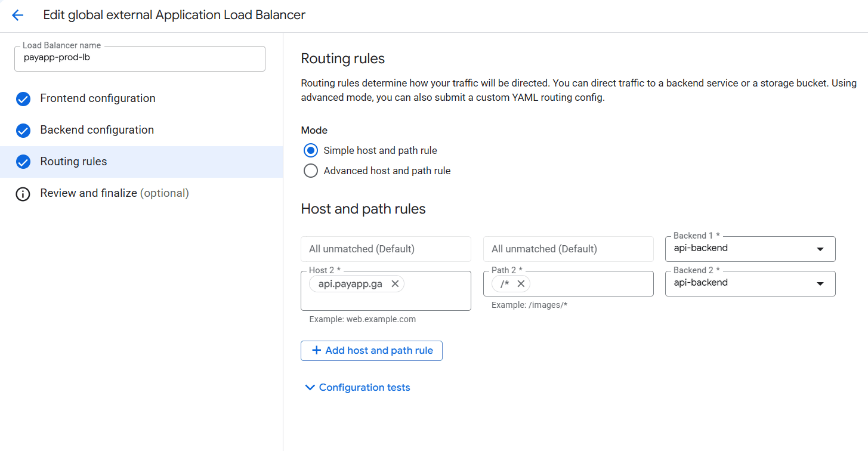This screenshot has height=451, width=868.
Task: Click the Backend configuration checkmark icon
Action: coord(23,131)
